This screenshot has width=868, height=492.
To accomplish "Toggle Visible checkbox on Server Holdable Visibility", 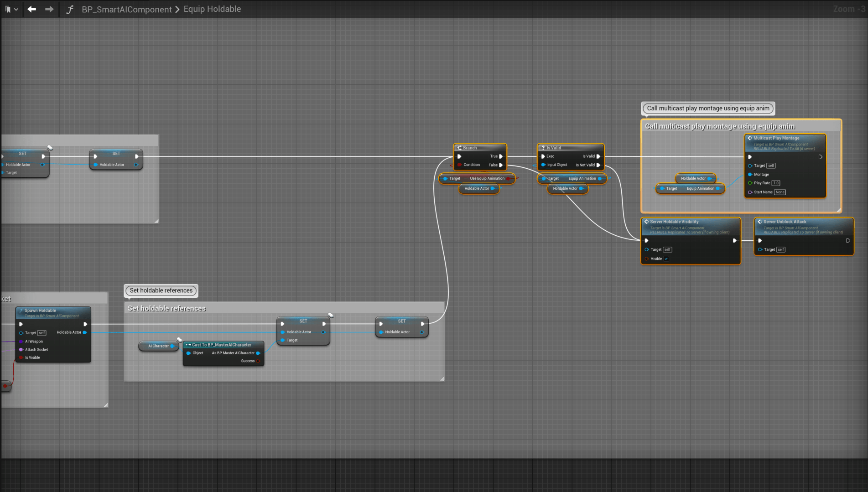I will point(666,259).
